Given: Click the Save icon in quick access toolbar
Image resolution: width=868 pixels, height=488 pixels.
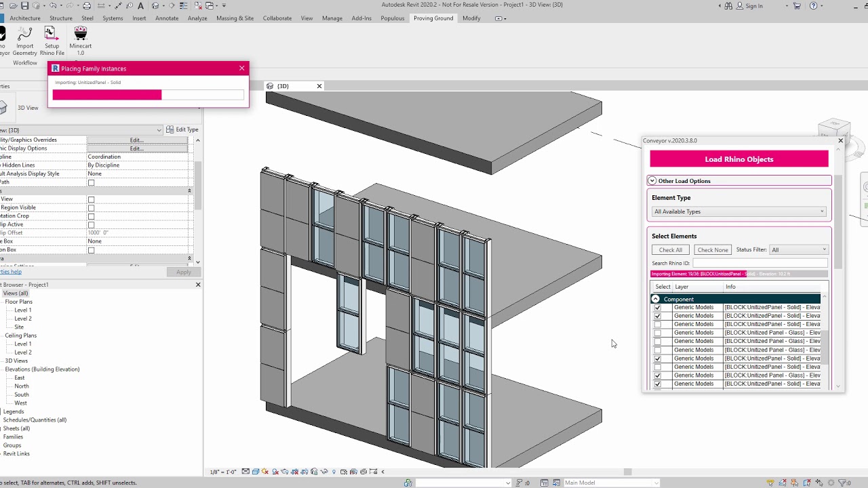Looking at the screenshot, I should (26, 5).
